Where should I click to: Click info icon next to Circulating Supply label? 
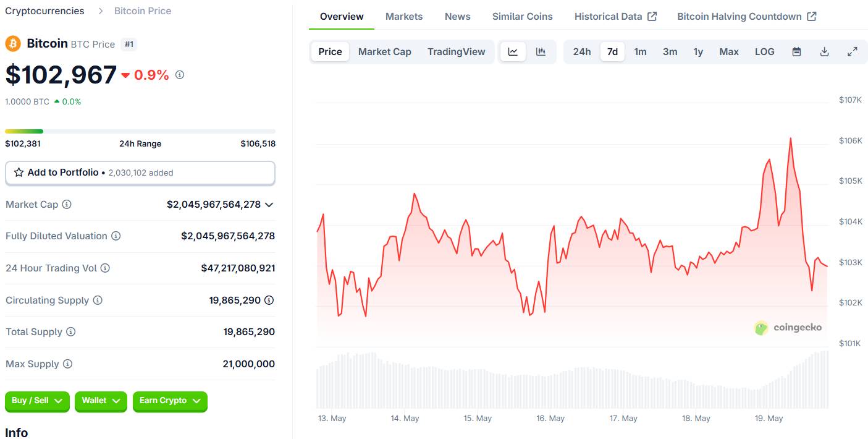pyautogui.click(x=98, y=300)
